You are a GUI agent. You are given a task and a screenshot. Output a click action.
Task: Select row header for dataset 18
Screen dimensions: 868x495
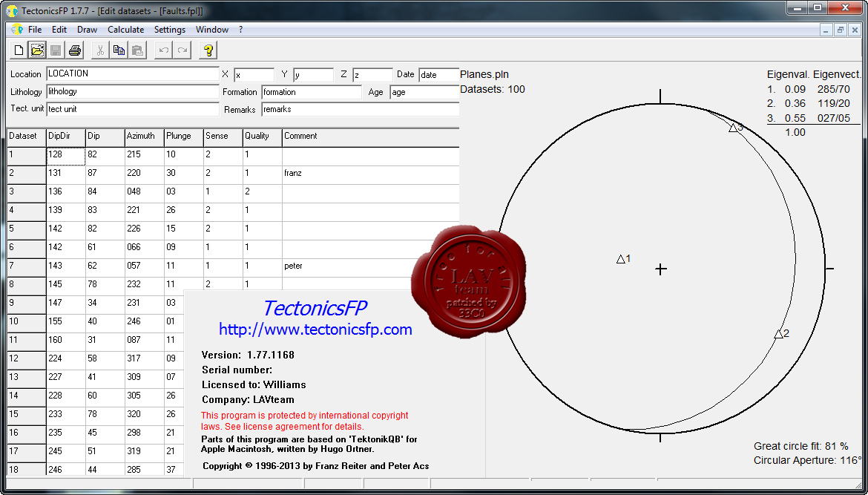(26, 470)
